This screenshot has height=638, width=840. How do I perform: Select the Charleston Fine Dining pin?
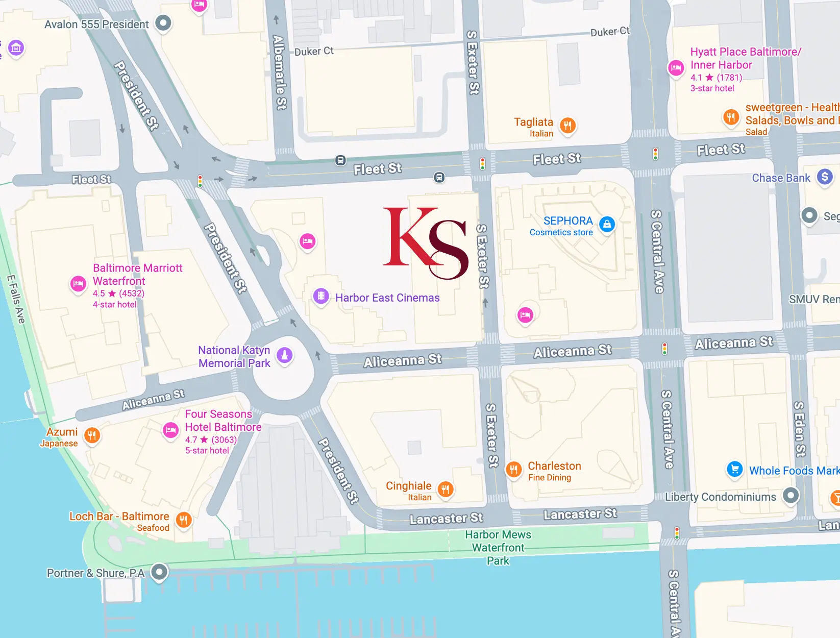tap(514, 469)
